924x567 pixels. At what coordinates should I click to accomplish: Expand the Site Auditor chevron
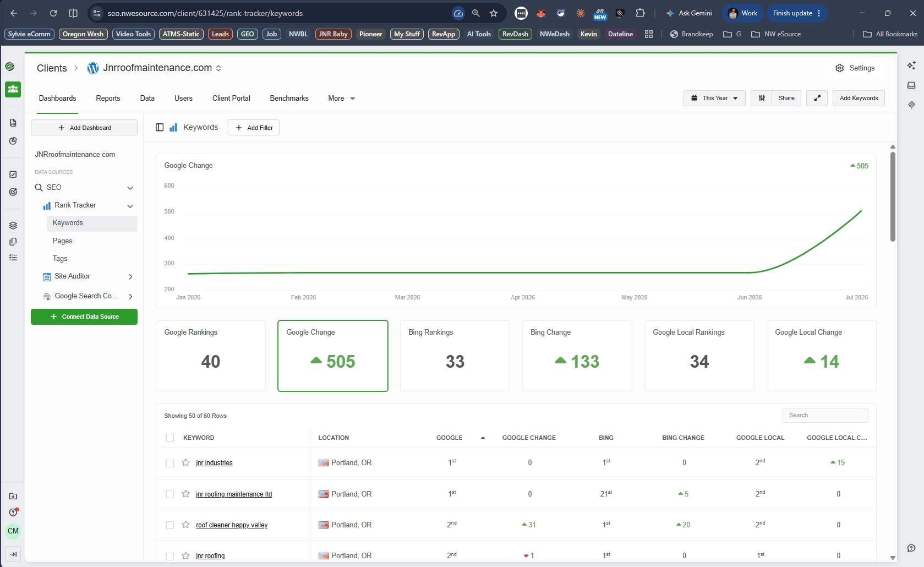(130, 277)
